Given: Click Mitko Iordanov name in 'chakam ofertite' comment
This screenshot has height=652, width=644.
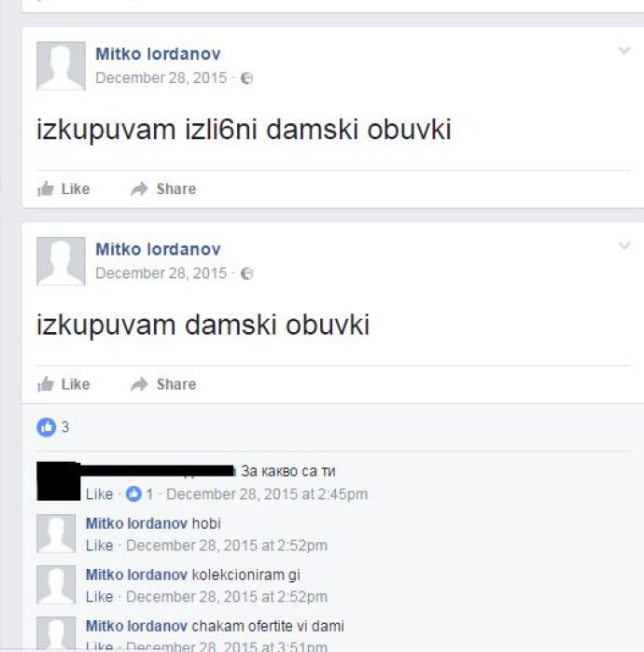Looking at the screenshot, I should [x=136, y=626].
